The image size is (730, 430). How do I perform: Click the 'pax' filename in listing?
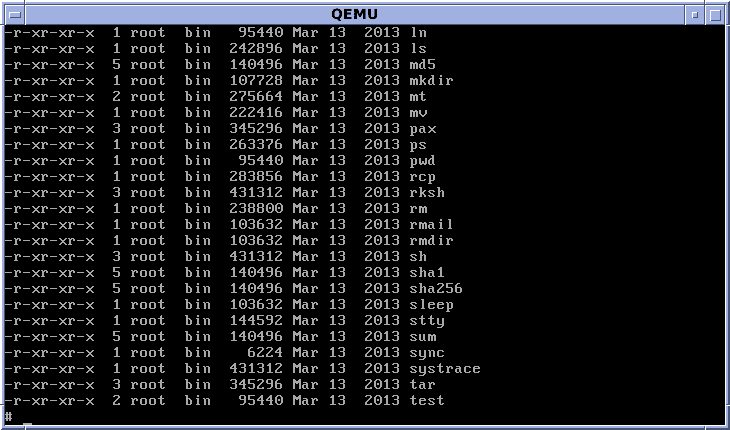point(423,129)
